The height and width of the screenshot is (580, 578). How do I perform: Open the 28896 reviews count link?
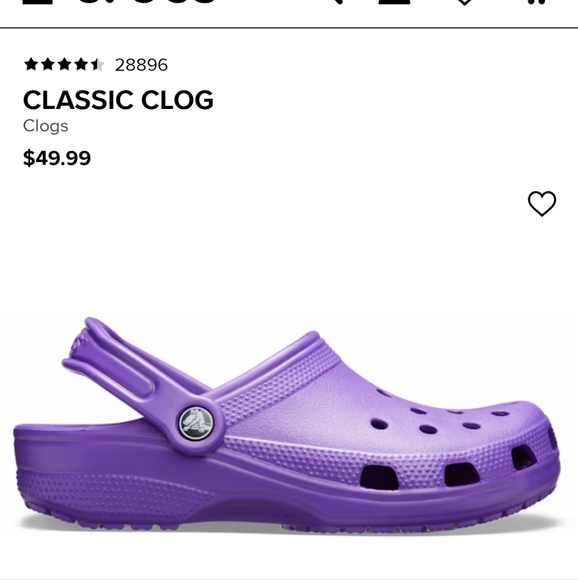click(x=141, y=65)
